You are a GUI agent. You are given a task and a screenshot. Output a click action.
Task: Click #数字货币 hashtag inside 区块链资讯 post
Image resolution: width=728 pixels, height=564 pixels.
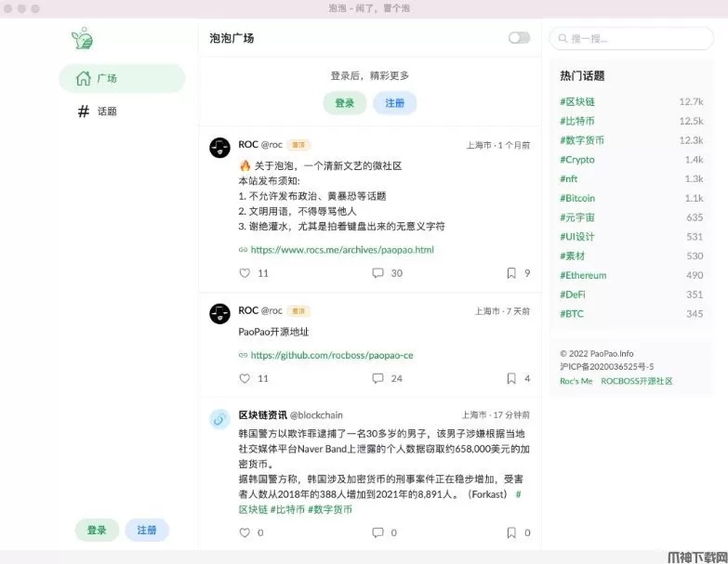[x=330, y=509]
